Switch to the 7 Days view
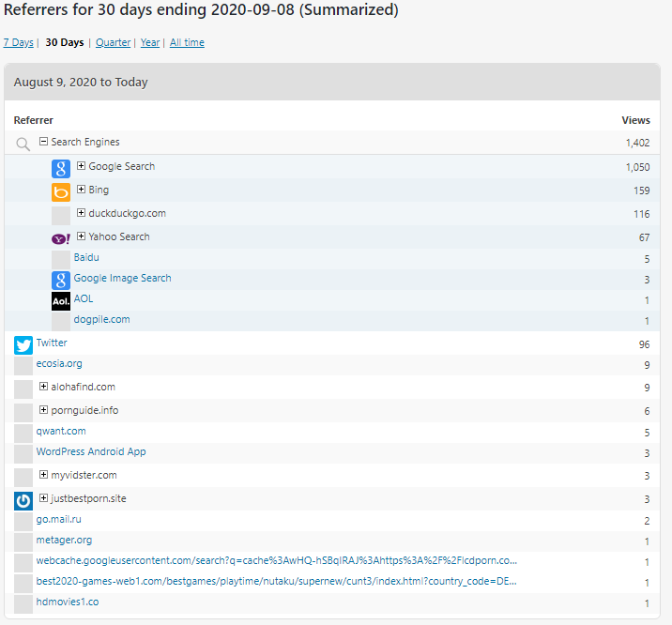Image resolution: width=672 pixels, height=625 pixels. pyautogui.click(x=18, y=43)
